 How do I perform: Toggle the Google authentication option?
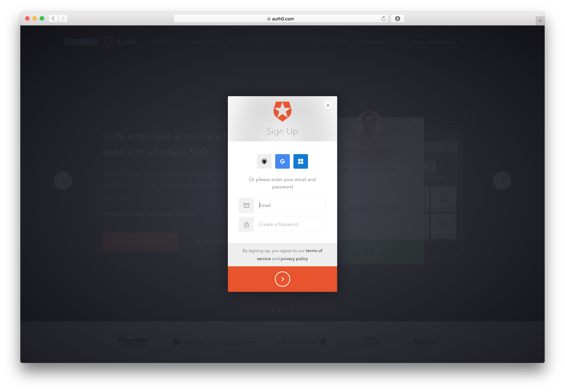coord(282,161)
